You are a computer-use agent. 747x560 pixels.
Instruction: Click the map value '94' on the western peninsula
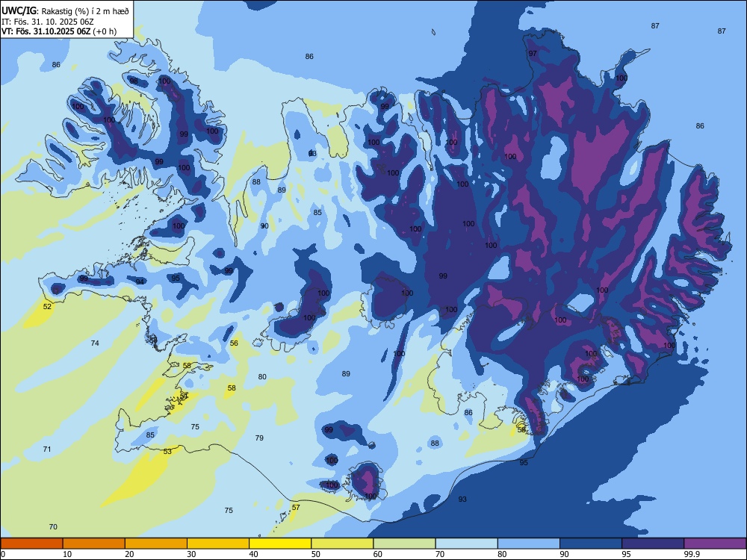pyautogui.click(x=140, y=282)
